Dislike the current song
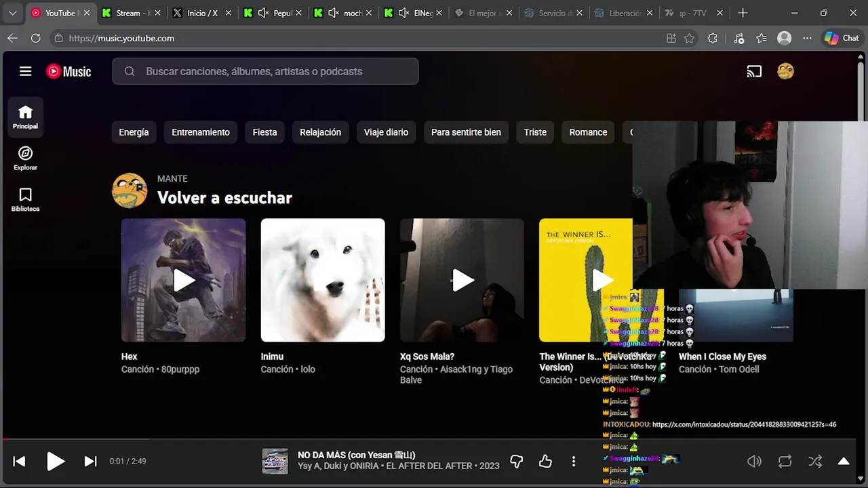 tap(517, 462)
